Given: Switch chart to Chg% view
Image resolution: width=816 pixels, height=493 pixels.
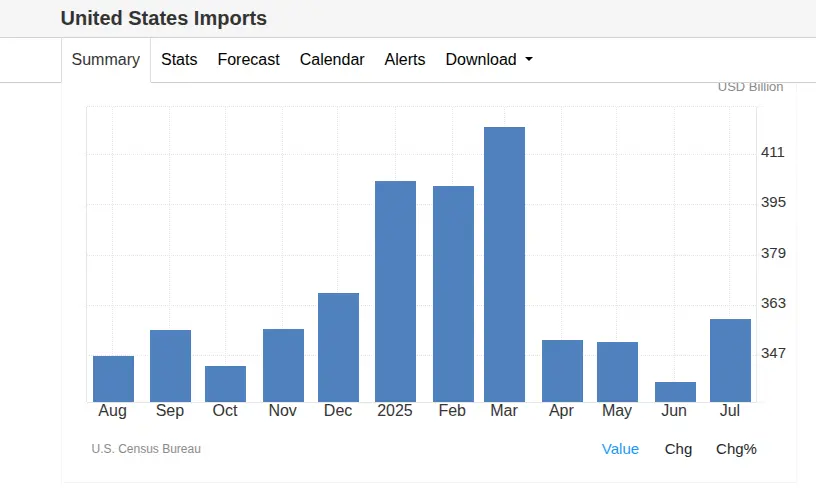Looking at the screenshot, I should 736,449.
